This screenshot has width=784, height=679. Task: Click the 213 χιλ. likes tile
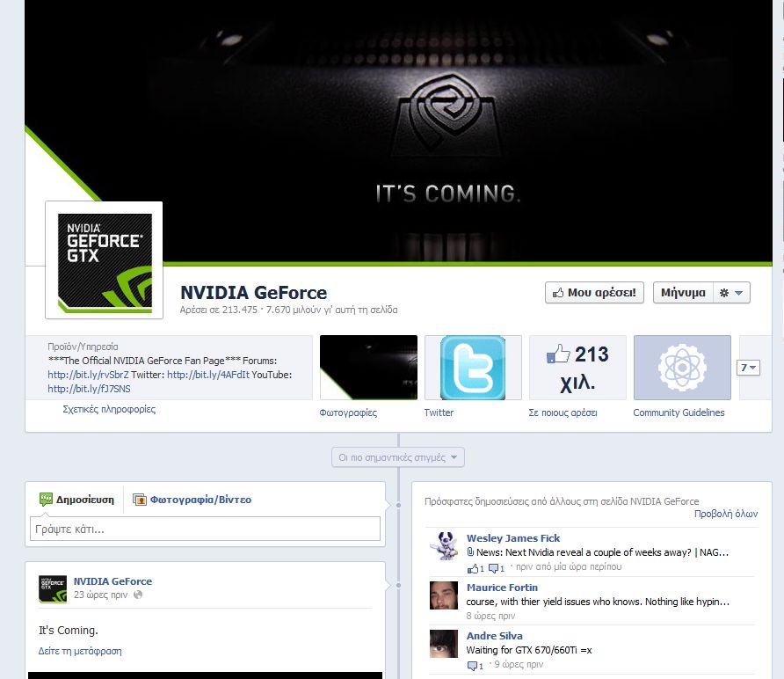point(577,368)
